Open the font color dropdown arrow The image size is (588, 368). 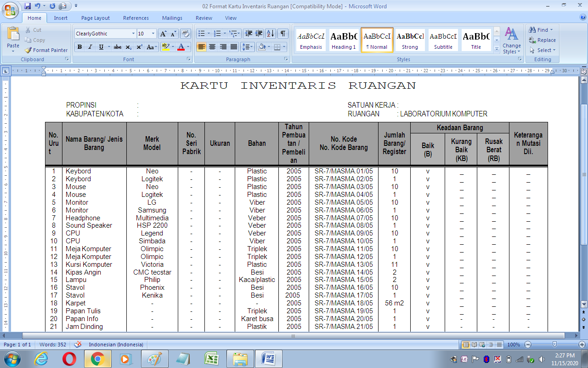(188, 47)
